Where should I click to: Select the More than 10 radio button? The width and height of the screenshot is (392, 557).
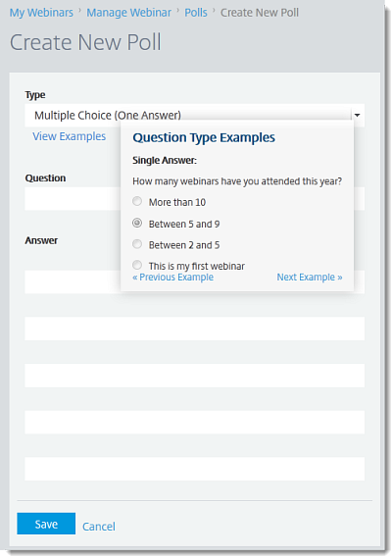tap(137, 201)
